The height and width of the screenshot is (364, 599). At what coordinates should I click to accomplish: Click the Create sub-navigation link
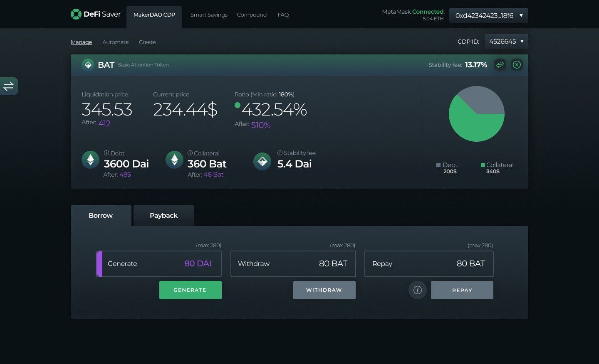(147, 42)
